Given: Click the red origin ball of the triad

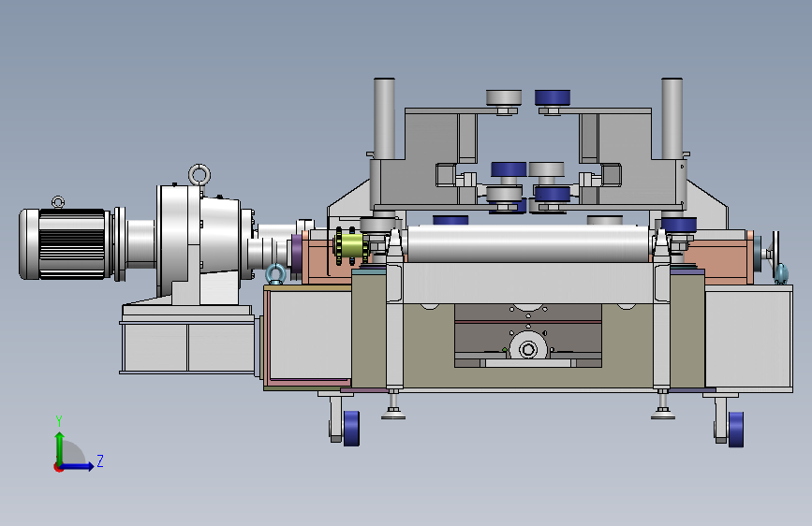Looking at the screenshot, I should pos(58,467).
